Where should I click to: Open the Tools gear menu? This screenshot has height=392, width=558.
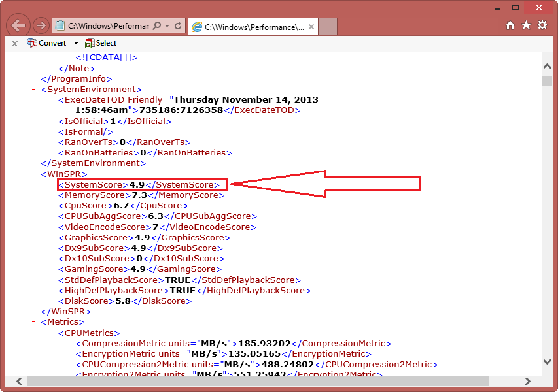click(x=542, y=25)
